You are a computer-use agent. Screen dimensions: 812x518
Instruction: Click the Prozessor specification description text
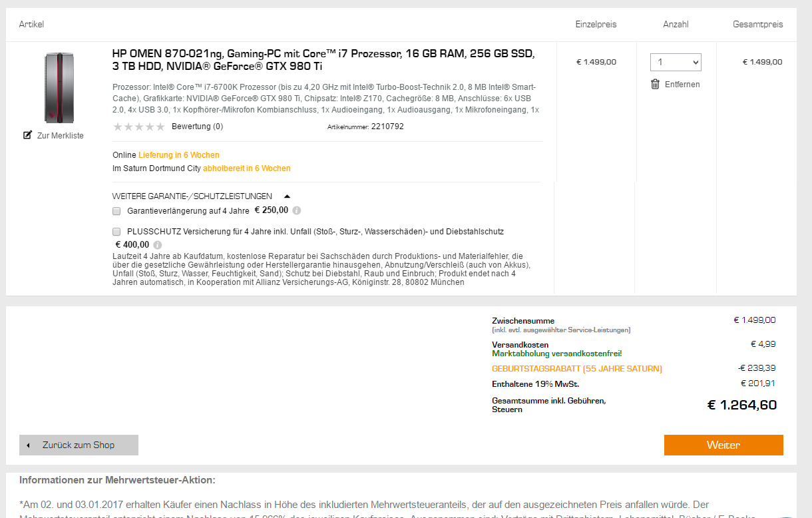326,99
